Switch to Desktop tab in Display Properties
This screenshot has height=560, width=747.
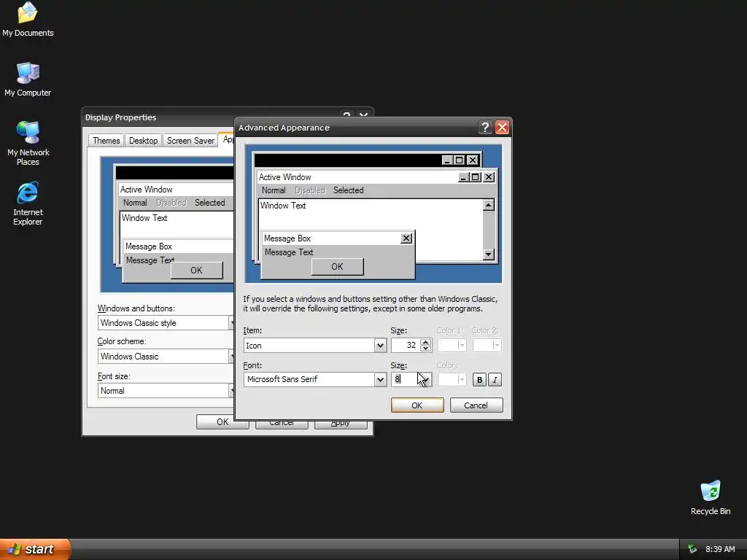click(144, 141)
